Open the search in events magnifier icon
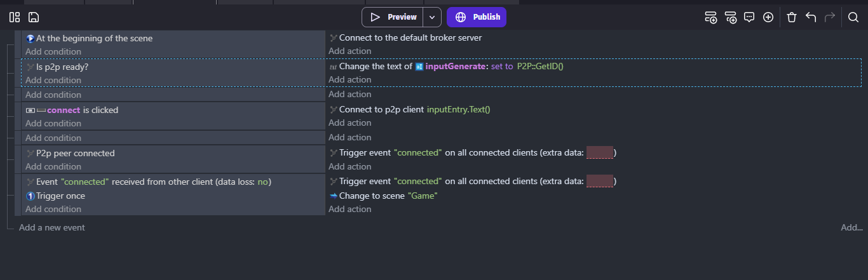This screenshot has width=868, height=280. 853,17
